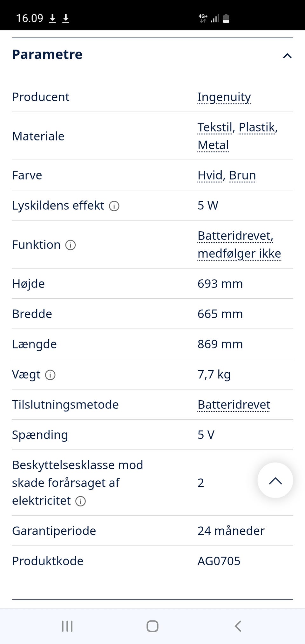305x644 pixels.
Task: Open the Hvid color link
Action: pos(210,175)
